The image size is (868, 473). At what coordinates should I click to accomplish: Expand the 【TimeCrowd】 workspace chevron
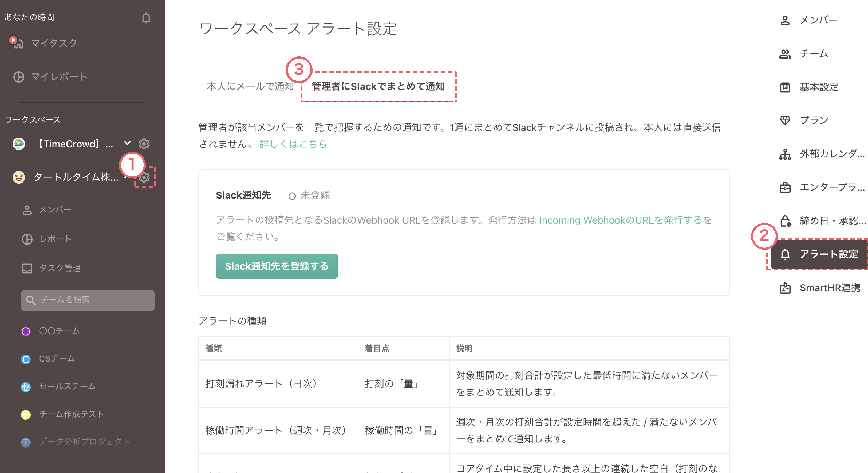click(x=127, y=144)
